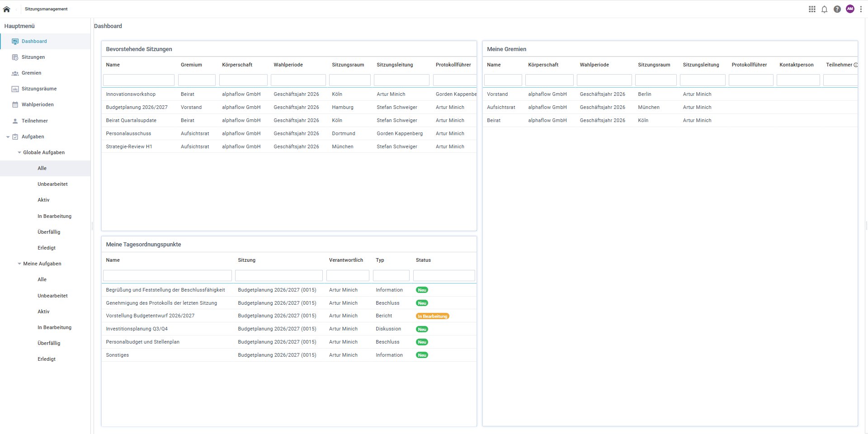
Task: Collapse the Meine Aufgaben node
Action: click(19, 264)
